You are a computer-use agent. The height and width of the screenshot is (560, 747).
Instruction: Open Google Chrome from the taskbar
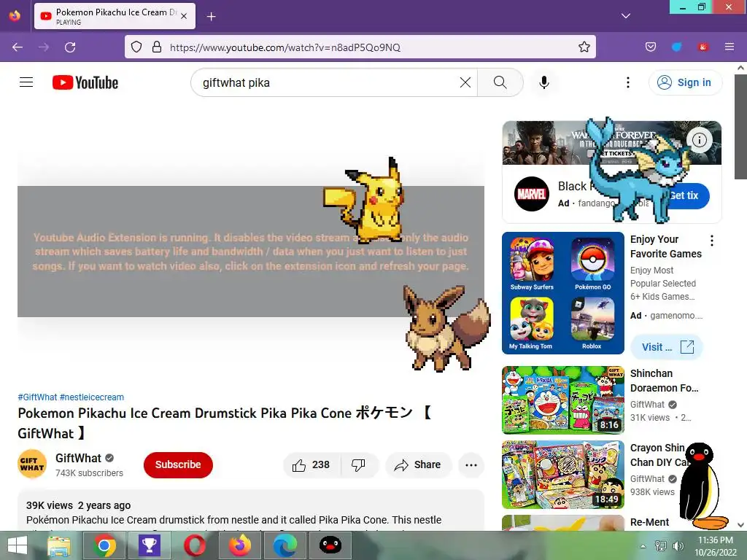click(104, 545)
